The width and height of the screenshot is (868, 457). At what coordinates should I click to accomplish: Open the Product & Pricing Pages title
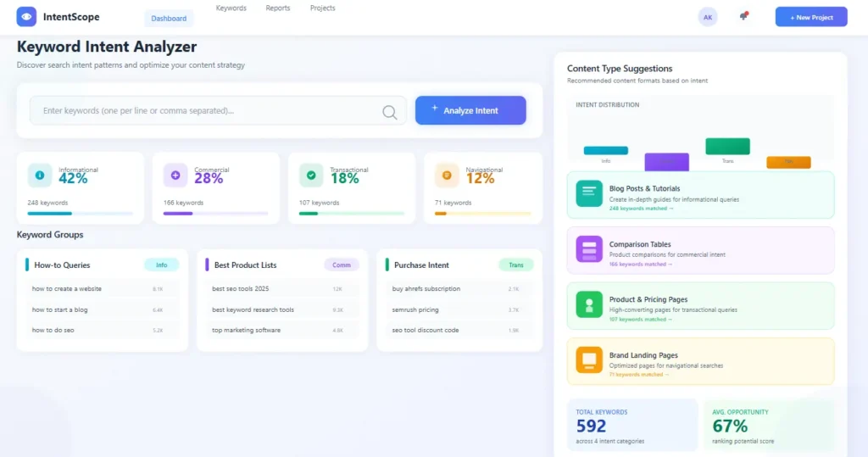648,299
